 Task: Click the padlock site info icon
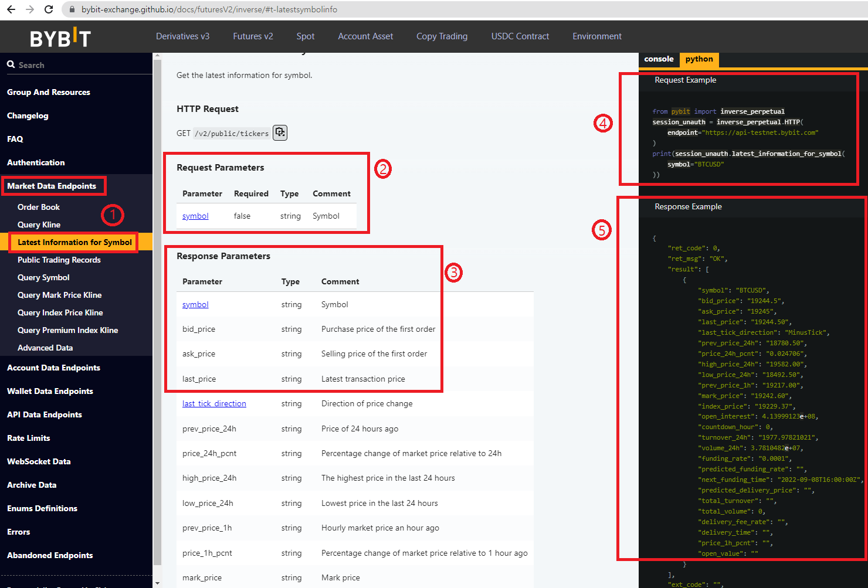point(72,9)
